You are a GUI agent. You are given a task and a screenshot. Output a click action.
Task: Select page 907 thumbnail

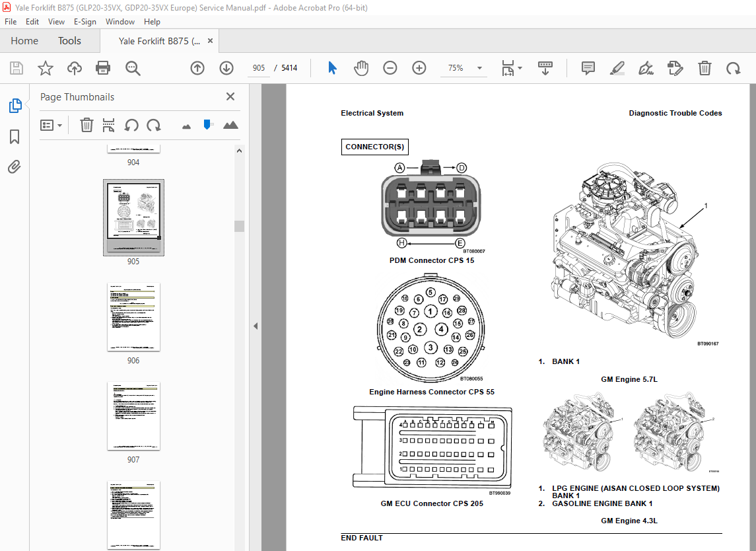(x=133, y=416)
